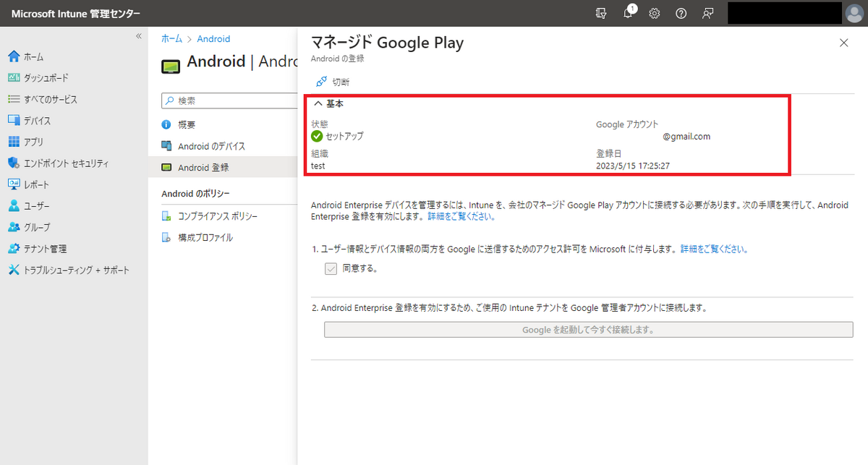Click the @gmail.com Google account value
868x465 pixels.
click(686, 136)
